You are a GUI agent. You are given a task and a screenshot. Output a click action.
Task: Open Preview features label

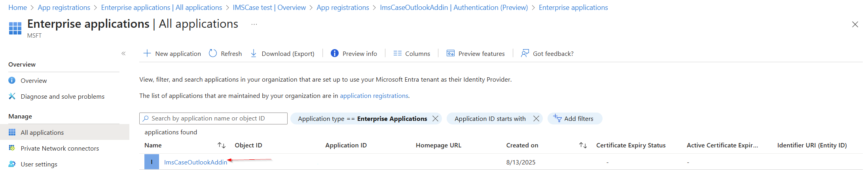(x=481, y=53)
